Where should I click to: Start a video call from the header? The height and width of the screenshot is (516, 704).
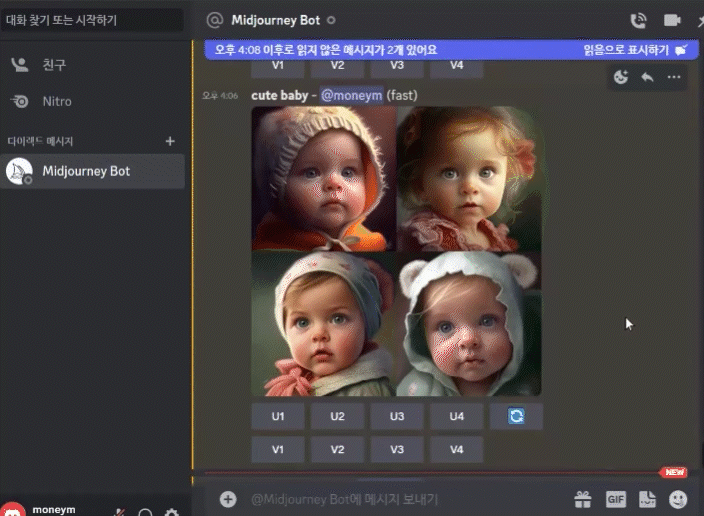pos(671,20)
